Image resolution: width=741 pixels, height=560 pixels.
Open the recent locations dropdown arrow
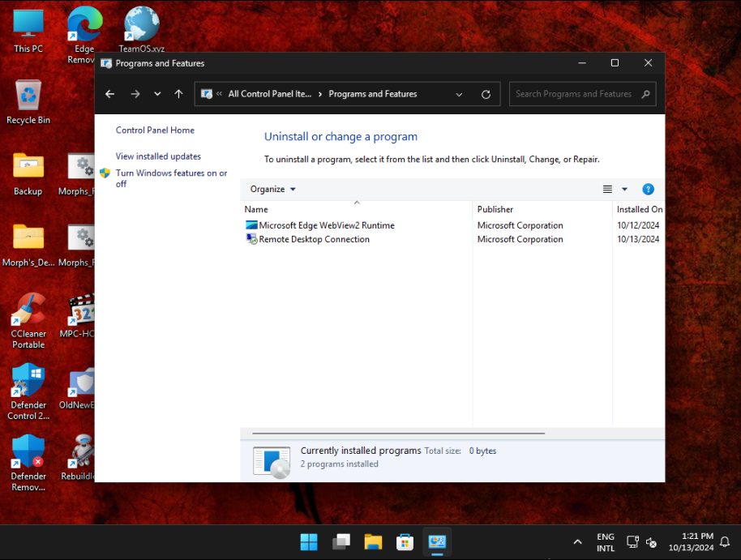pos(157,94)
